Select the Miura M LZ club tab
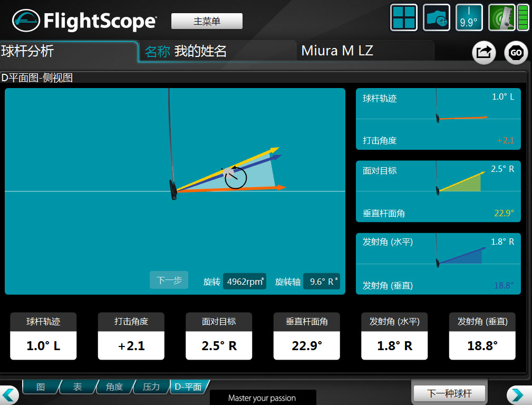This screenshot has height=405, width=532. coord(364,51)
